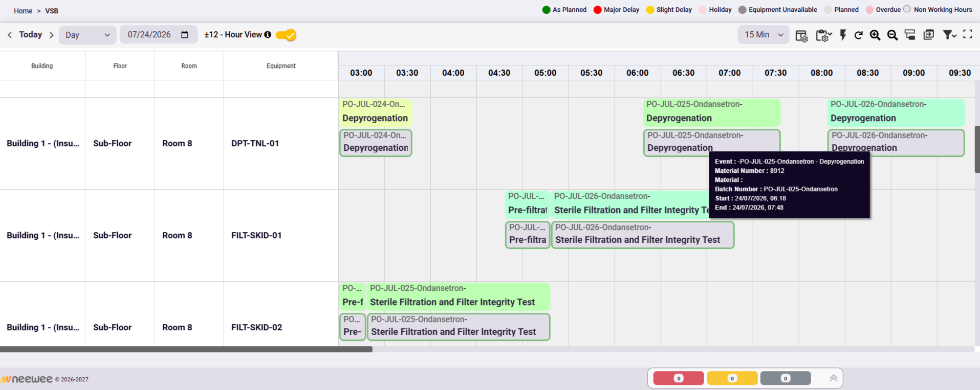980x390 pixels.
Task: Enter fullscreen mode using the corner-brackets icon
Action: tap(967, 34)
